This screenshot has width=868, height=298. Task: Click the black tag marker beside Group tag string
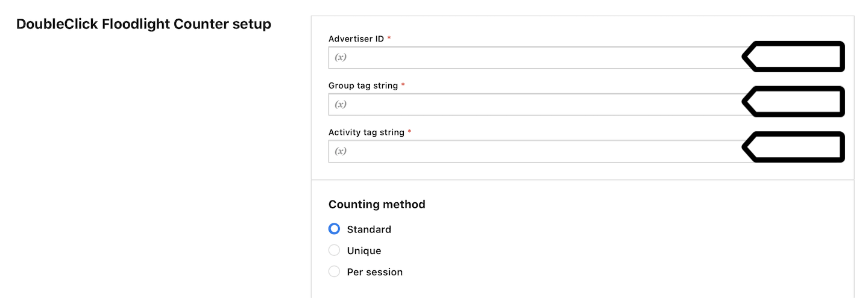pos(793,101)
